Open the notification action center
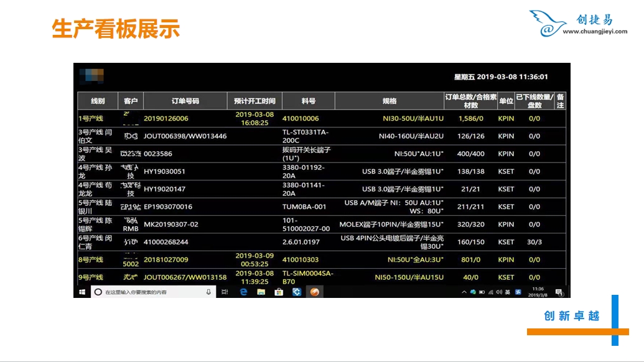Image resolution: width=644 pixels, height=362 pixels. click(x=559, y=292)
